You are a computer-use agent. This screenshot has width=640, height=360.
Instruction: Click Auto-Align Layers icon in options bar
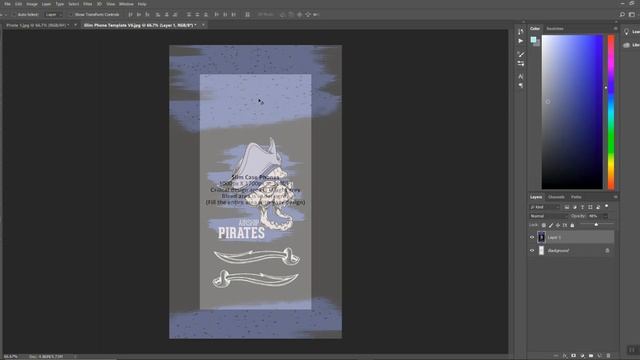point(247,14)
